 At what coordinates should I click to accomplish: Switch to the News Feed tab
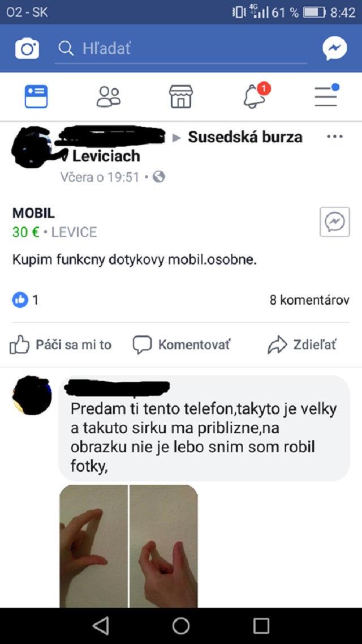(x=36, y=96)
